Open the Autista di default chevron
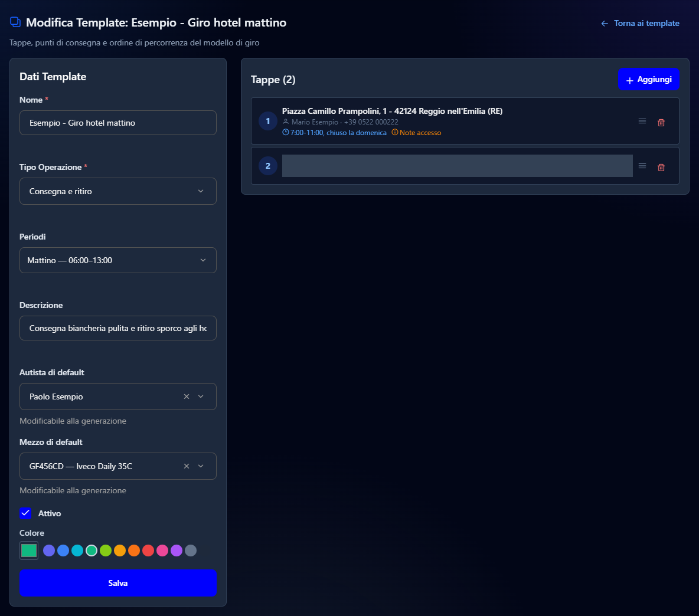This screenshot has height=616, width=699. 201,397
